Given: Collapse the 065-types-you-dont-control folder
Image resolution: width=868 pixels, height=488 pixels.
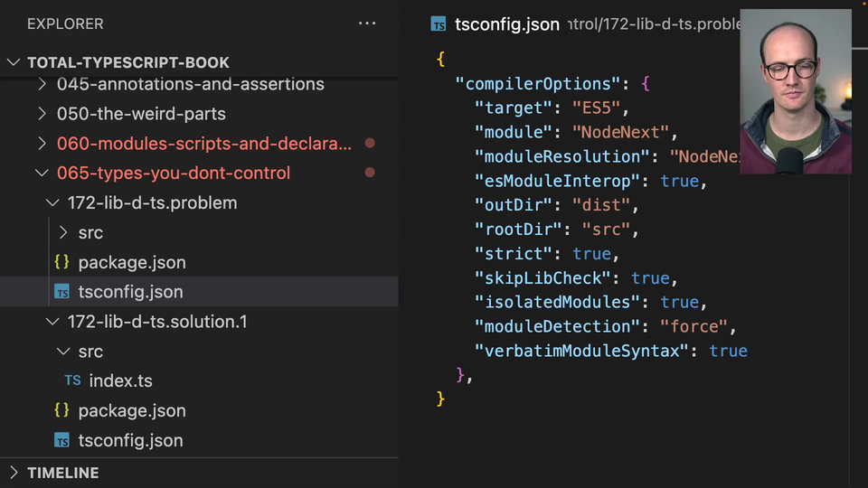Looking at the screenshot, I should [42, 174].
